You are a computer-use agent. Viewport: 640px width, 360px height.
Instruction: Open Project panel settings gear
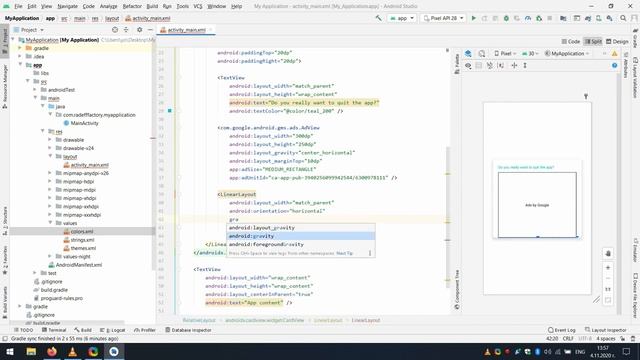(140, 30)
